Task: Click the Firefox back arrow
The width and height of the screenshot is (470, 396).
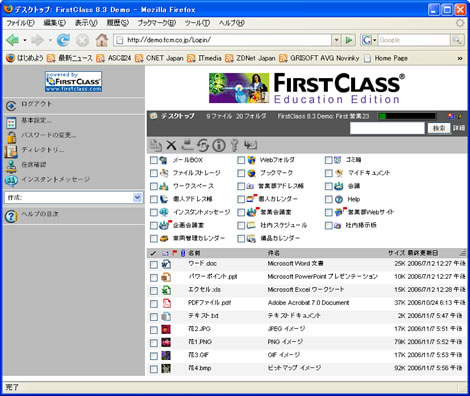Action: 13,40
